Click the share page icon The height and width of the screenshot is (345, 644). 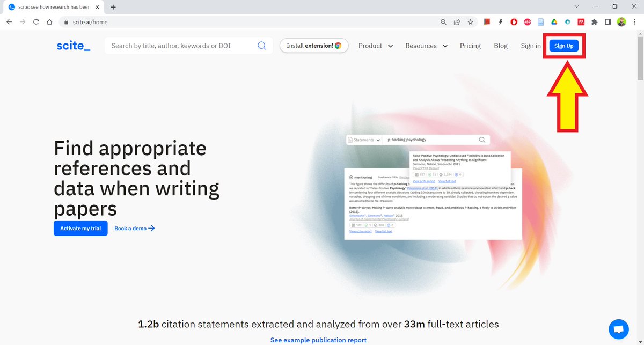pos(457,22)
